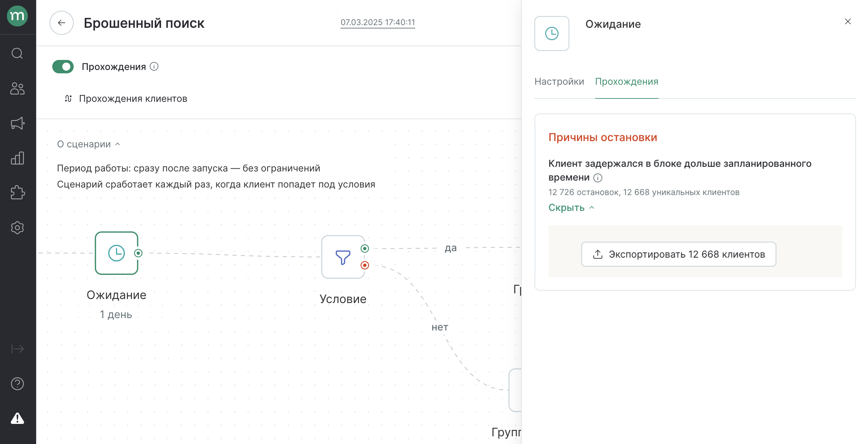Export 12 668 clients button
Screen dimensions: 868x444
pos(679,254)
